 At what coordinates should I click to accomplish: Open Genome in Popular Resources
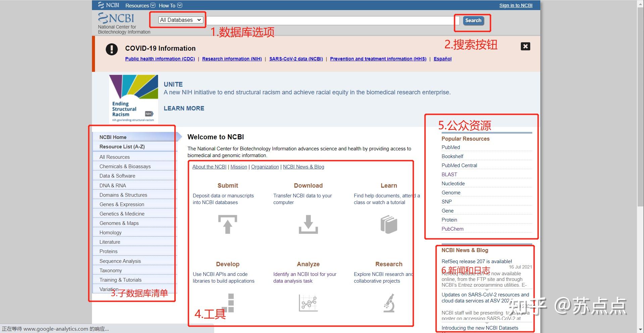click(x=451, y=193)
